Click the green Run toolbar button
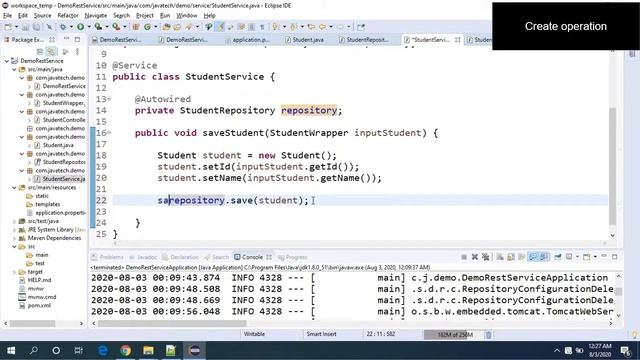Screen dimensions: 640x360 pos(80,27)
